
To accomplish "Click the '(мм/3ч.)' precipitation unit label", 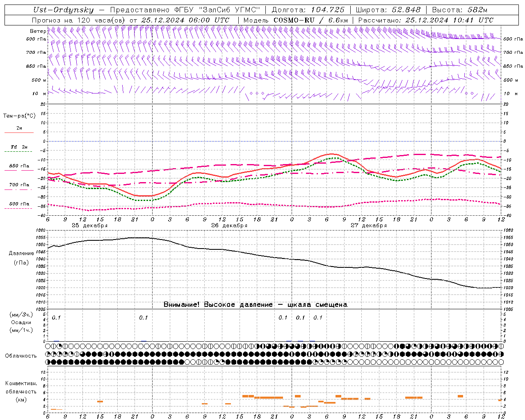I will 21,315.
